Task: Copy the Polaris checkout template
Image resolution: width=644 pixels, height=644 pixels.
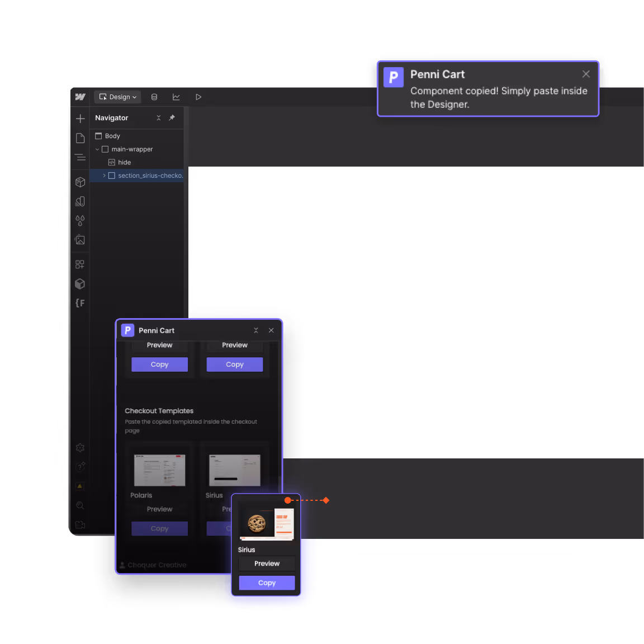Action: 160,529
